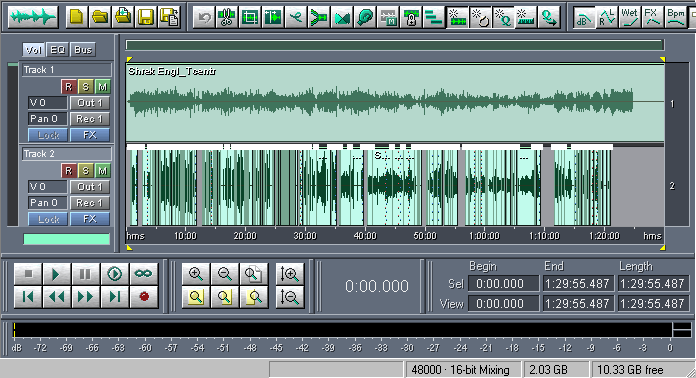Zoom in vertically

click(x=289, y=274)
